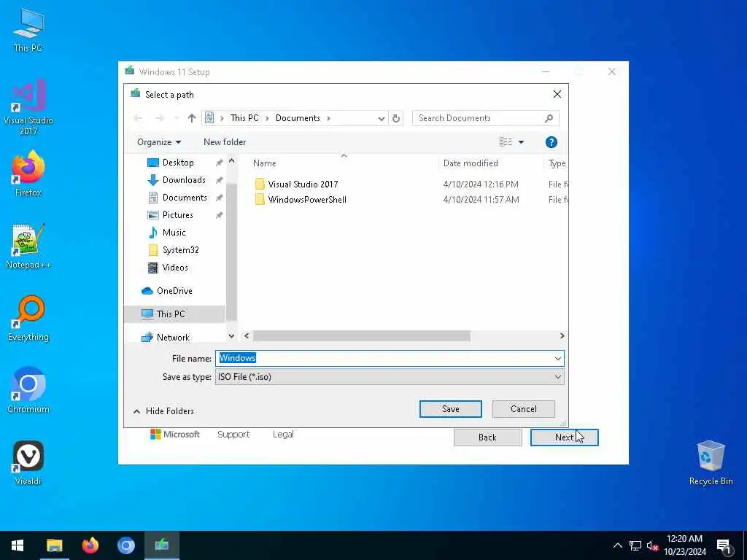The image size is (747, 560).
Task: Open Everything search desktop shortcut
Action: point(28,319)
